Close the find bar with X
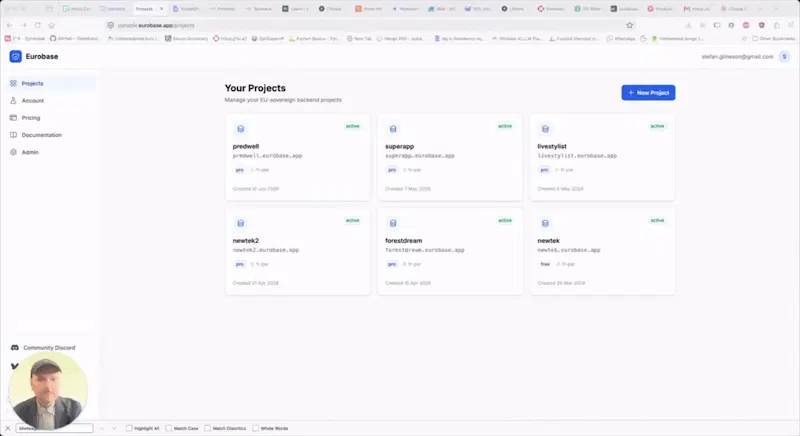This screenshot has height=436, width=800. (8, 428)
